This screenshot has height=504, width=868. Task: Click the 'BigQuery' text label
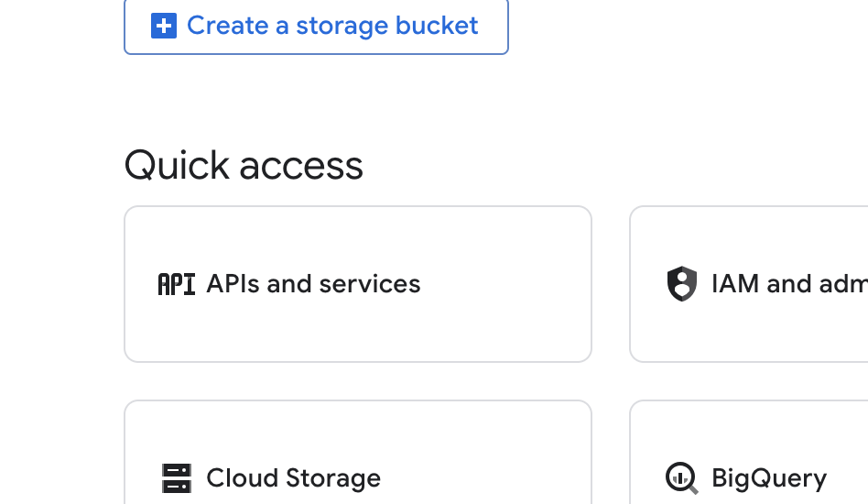(x=769, y=478)
